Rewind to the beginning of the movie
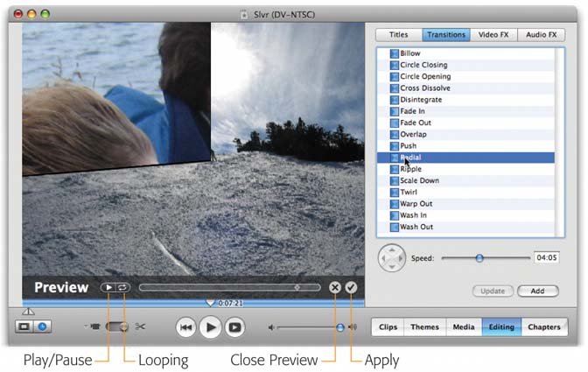This screenshot has width=588, height=372. 185,327
